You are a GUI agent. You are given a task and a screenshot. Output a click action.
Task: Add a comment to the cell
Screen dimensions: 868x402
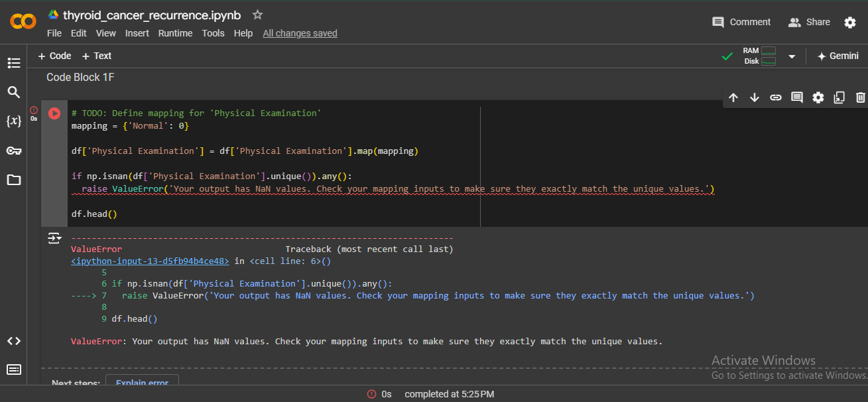(x=797, y=98)
